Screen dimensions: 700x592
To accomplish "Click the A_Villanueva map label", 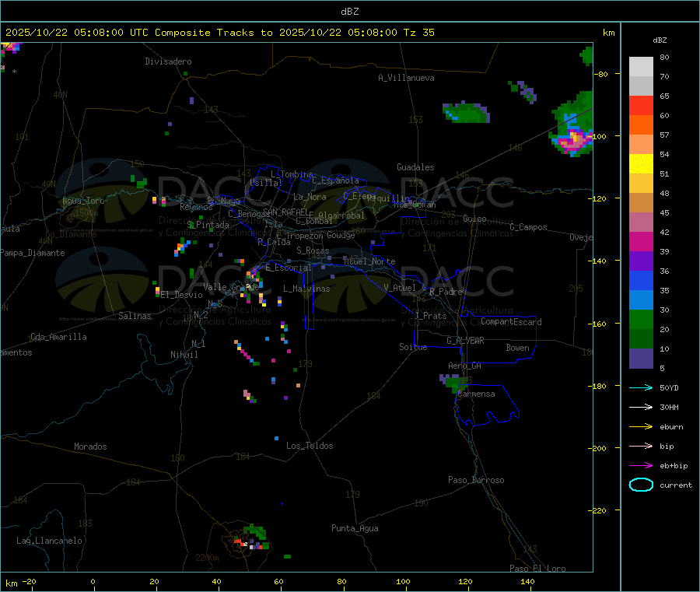I will click(x=406, y=78).
